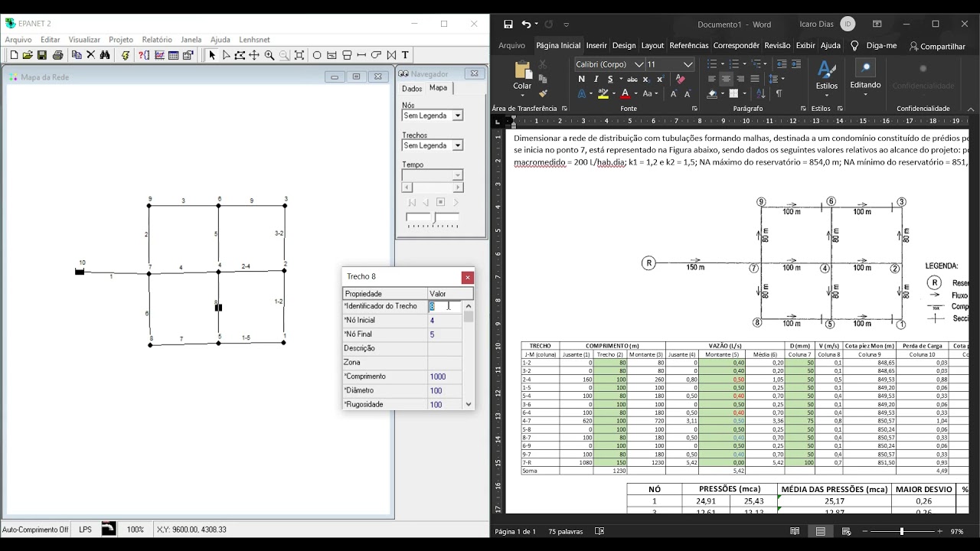Toggle underline formatting in Word
980x551 pixels.
click(x=610, y=79)
